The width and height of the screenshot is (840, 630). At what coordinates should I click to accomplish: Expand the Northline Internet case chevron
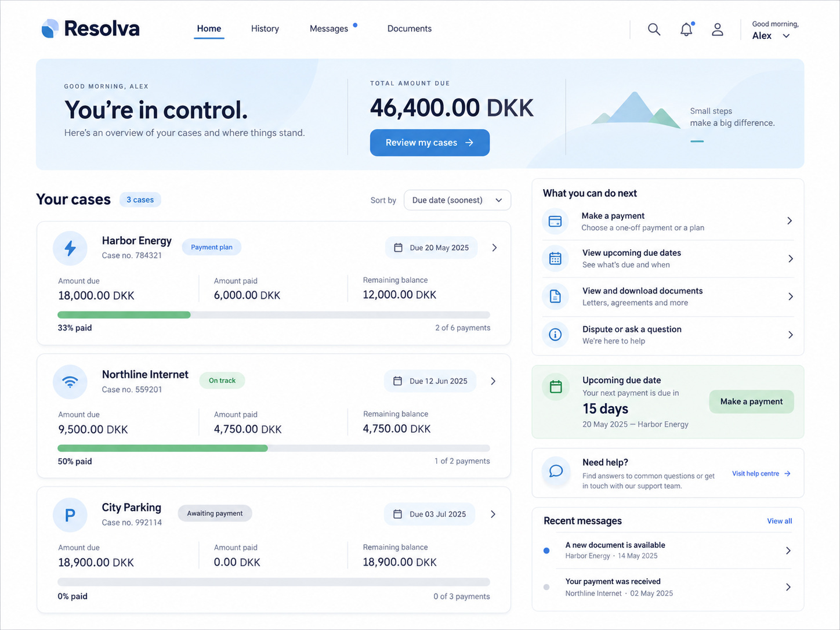pyautogui.click(x=493, y=381)
